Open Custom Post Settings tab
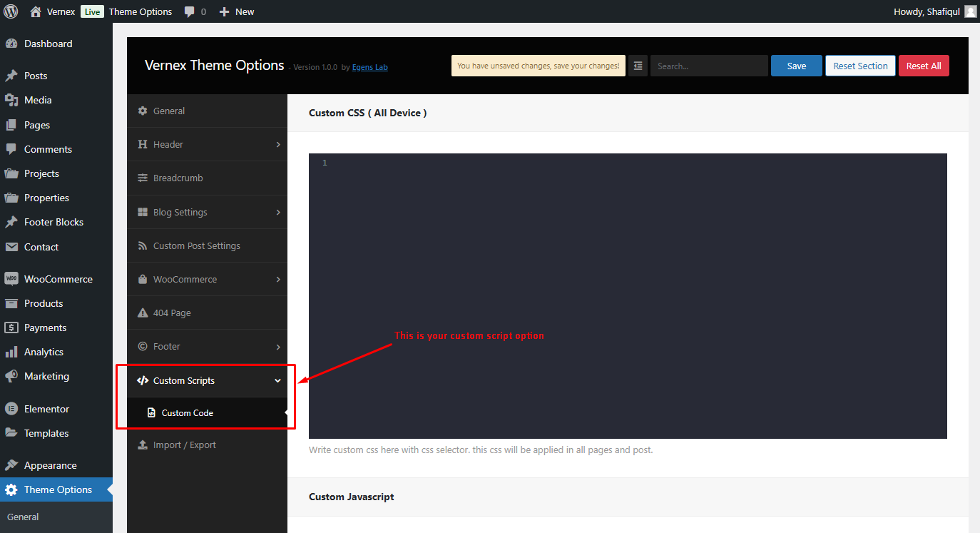This screenshot has width=980, height=533. point(207,245)
